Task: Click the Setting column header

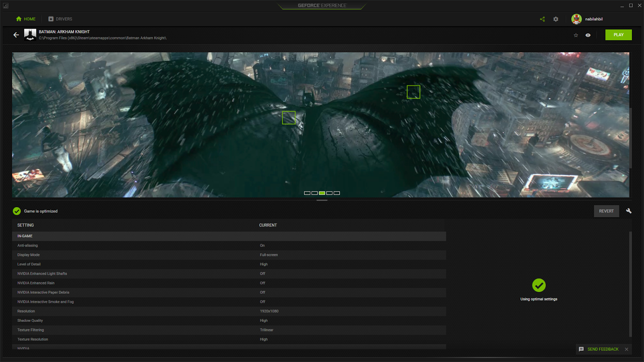Action: [x=26, y=225]
